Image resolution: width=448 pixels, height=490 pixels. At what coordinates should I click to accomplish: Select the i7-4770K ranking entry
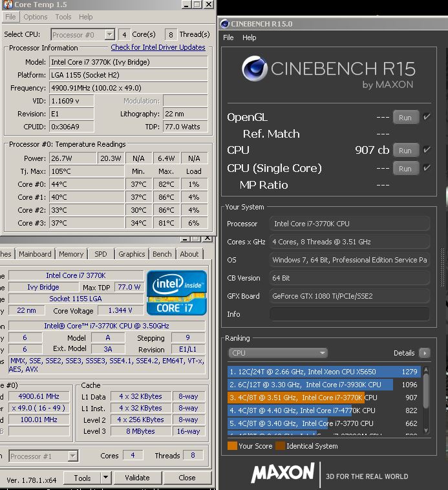click(x=324, y=410)
